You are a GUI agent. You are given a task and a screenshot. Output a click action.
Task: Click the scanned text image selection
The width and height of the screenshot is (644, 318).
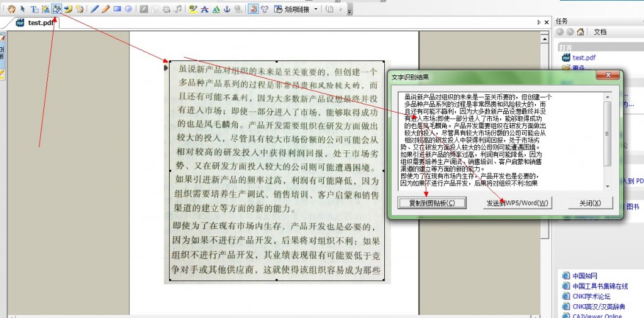277,171
